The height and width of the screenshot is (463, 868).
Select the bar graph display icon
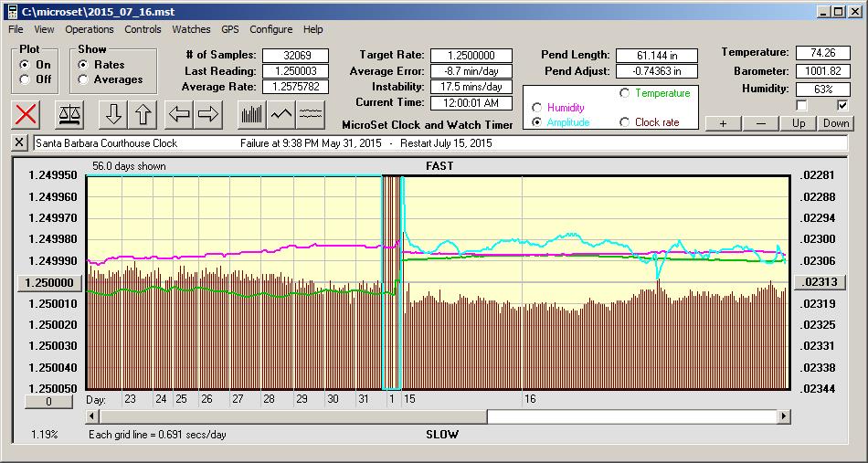pos(252,114)
